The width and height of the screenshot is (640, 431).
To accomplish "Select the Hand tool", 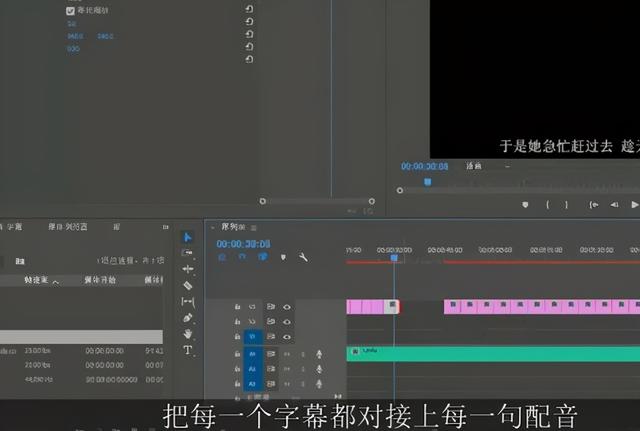I will pyautogui.click(x=187, y=334).
